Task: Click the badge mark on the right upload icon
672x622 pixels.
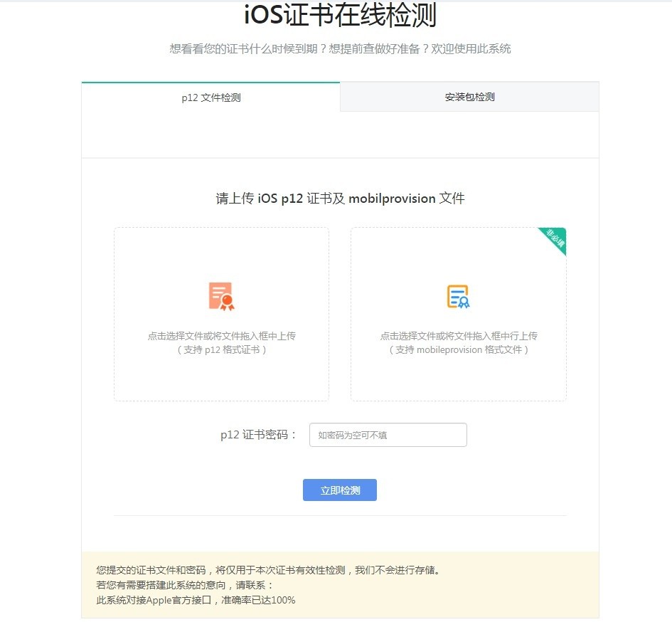Action: click(465, 301)
